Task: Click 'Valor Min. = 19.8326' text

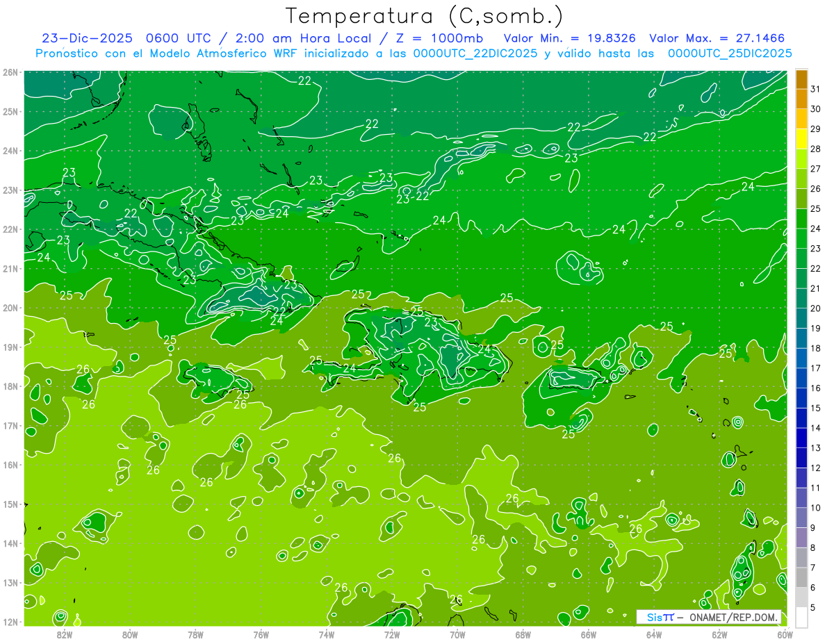Action: (x=570, y=38)
